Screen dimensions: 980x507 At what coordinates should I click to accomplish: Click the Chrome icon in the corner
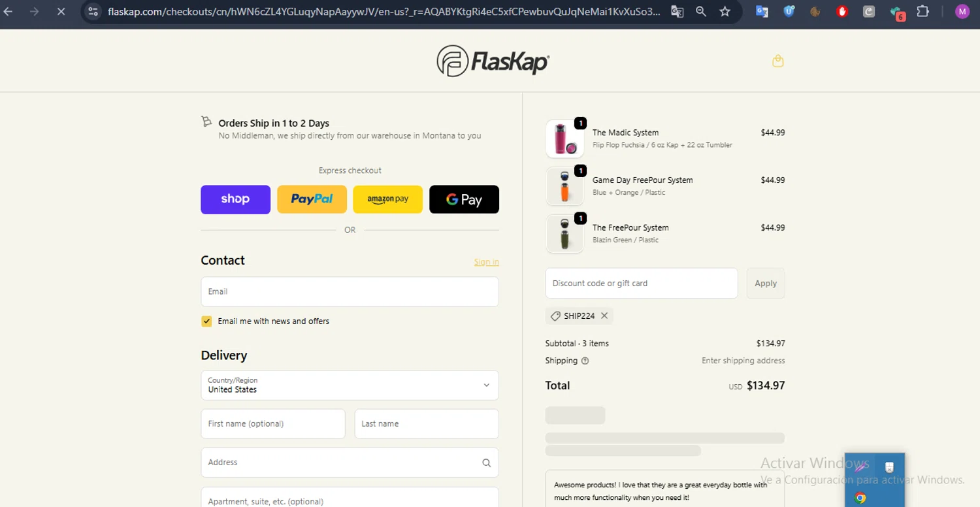tap(860, 498)
